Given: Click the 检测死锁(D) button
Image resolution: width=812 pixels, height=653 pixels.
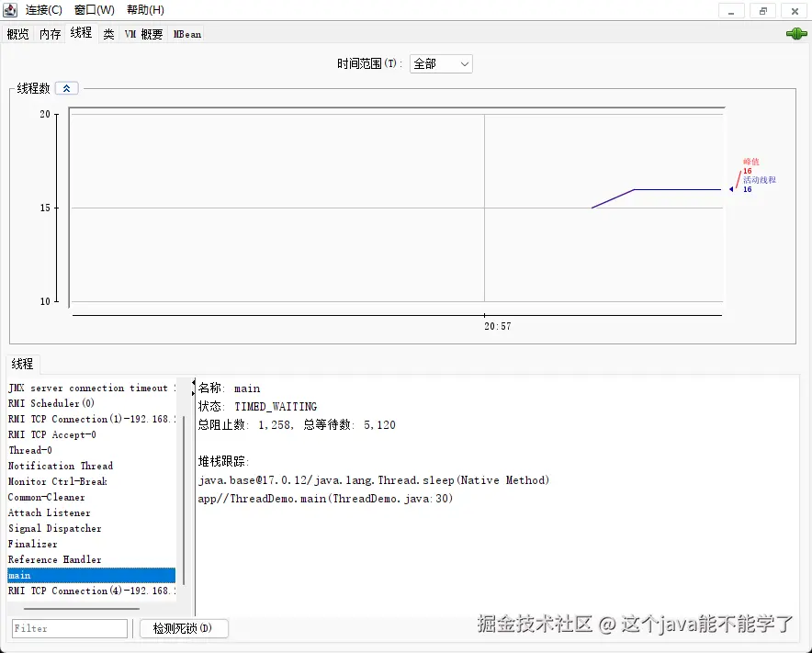Looking at the screenshot, I should [x=184, y=628].
